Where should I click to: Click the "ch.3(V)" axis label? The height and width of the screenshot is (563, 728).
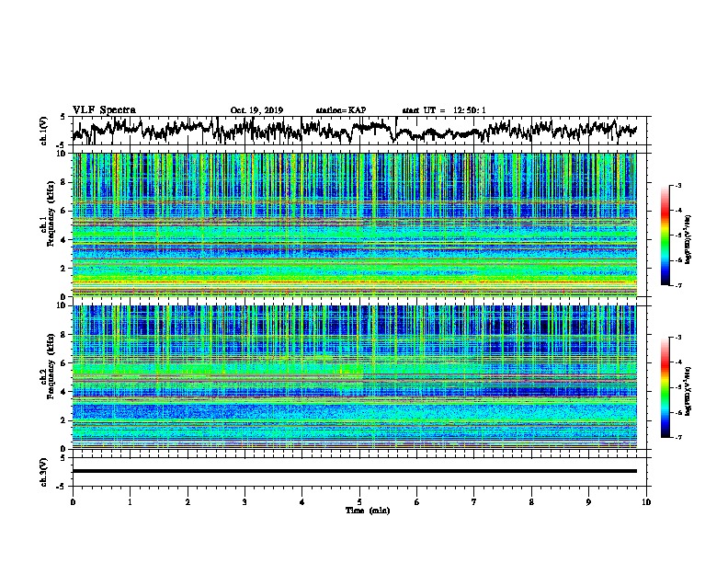click(43, 472)
